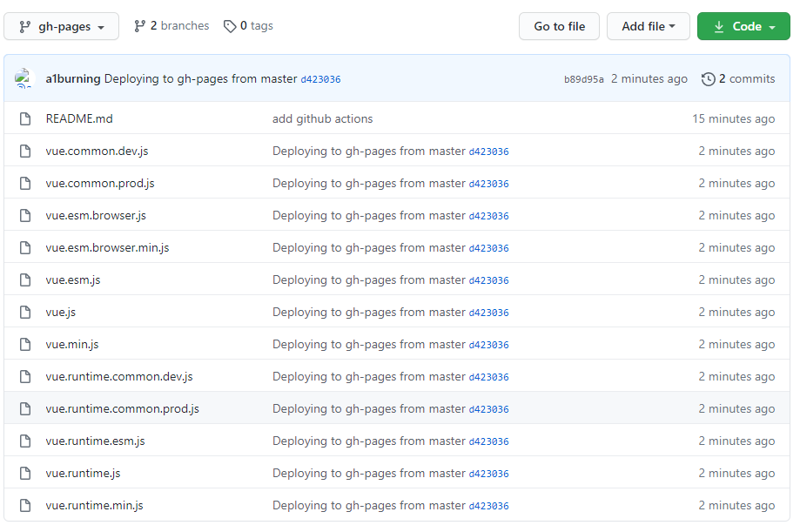Open the 'add github actions' commit message

coord(322,119)
